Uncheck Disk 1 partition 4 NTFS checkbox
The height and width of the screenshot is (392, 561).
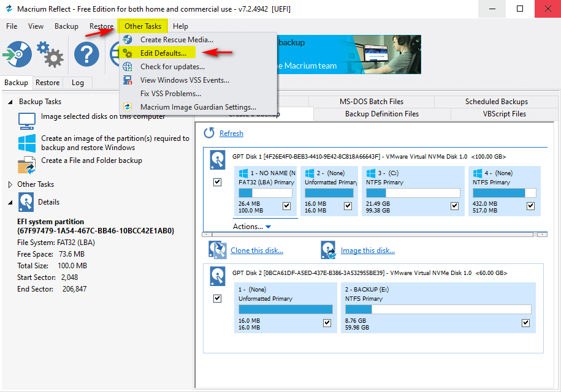tap(530, 206)
